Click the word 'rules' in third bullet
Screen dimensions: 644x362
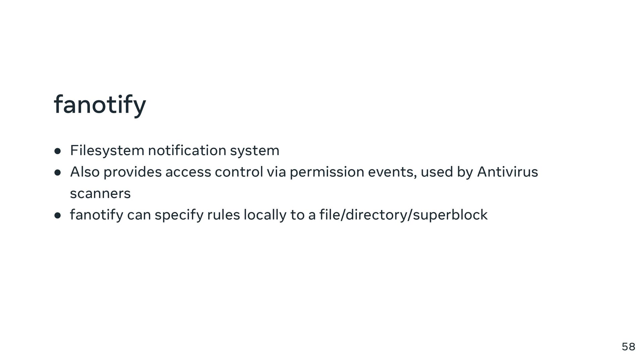pos(223,215)
